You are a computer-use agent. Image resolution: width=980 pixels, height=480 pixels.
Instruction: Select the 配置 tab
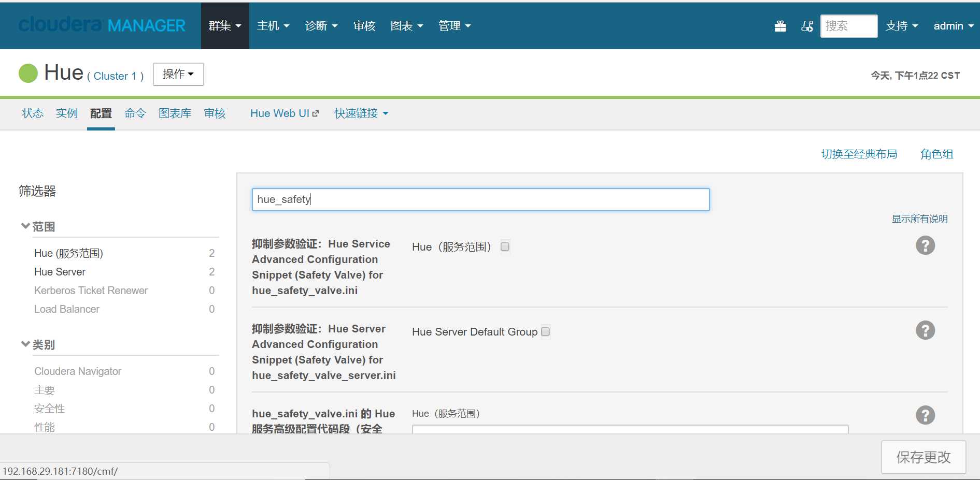pos(101,113)
